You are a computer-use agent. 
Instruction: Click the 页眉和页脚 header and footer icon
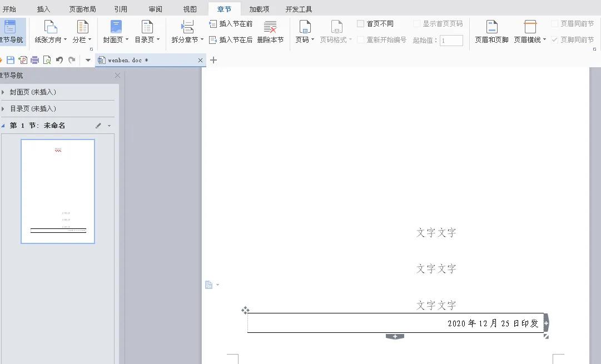(x=491, y=32)
